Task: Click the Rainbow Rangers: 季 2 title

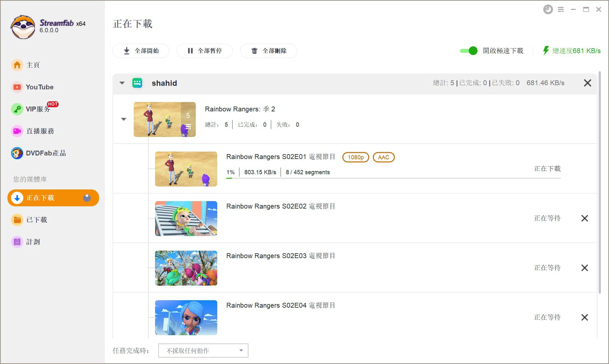Action: (240, 109)
